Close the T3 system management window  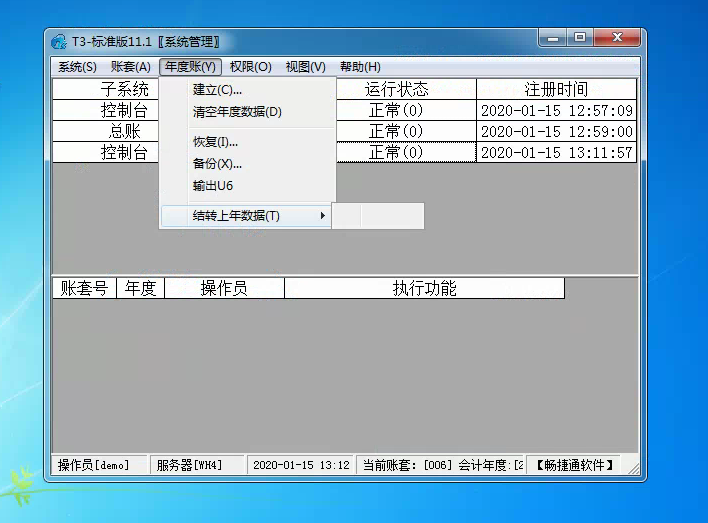coord(617,38)
